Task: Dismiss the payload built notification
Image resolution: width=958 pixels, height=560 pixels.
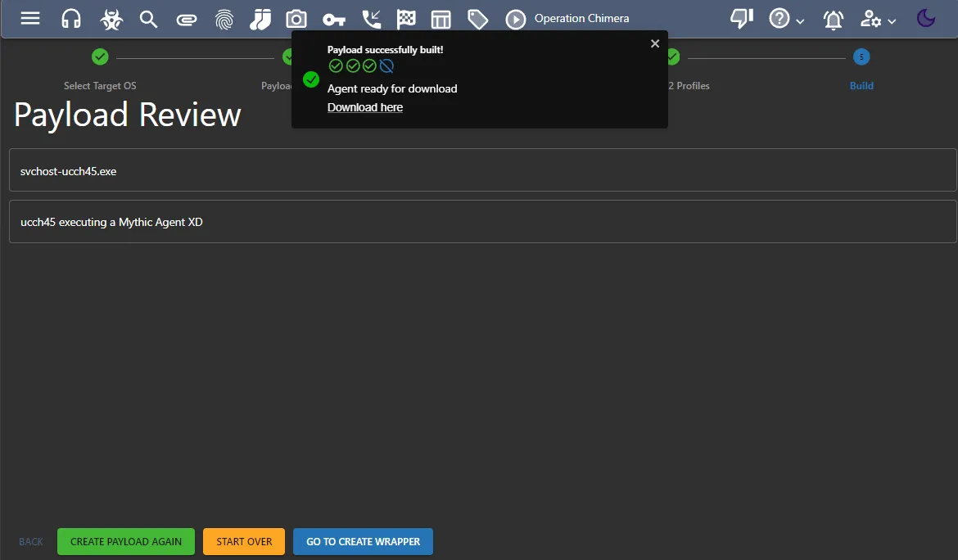Action: tap(655, 43)
